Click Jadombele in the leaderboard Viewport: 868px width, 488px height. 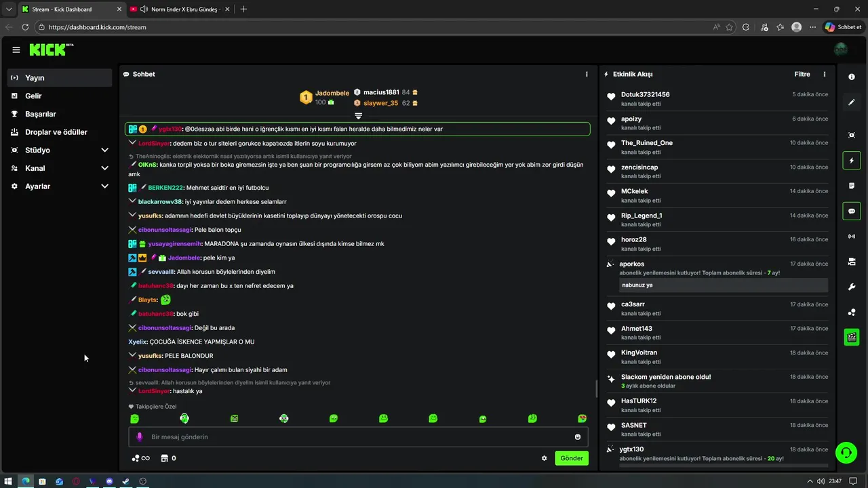(x=332, y=93)
